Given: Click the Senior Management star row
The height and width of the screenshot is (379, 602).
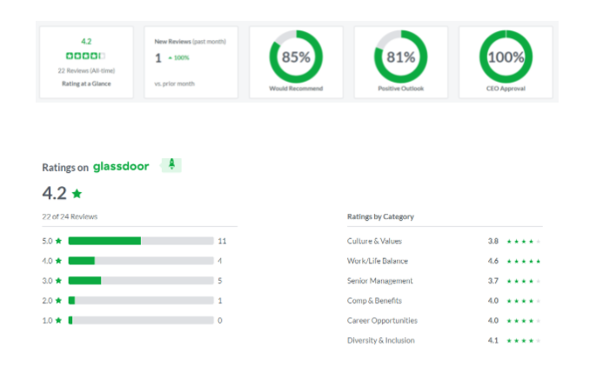Looking at the screenshot, I should [524, 281].
